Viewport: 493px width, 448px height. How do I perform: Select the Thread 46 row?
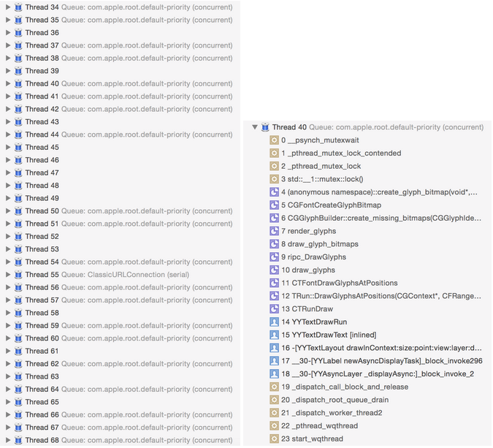tap(120, 160)
